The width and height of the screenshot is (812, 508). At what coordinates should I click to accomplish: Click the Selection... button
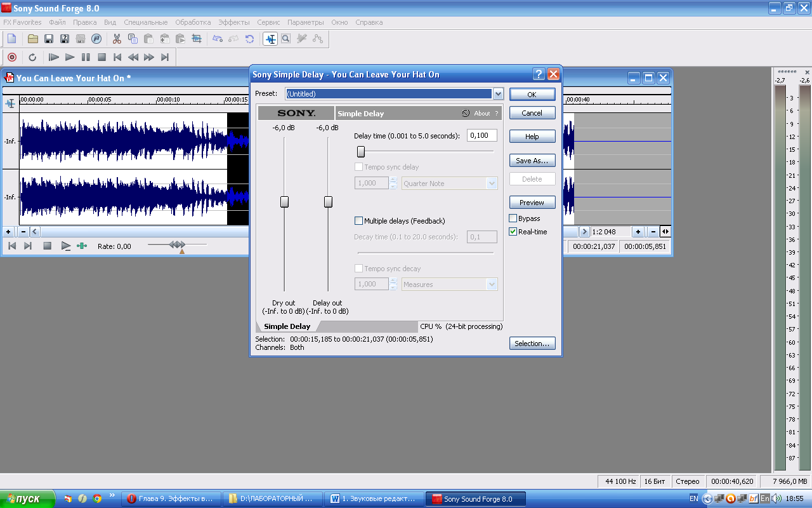click(x=532, y=344)
